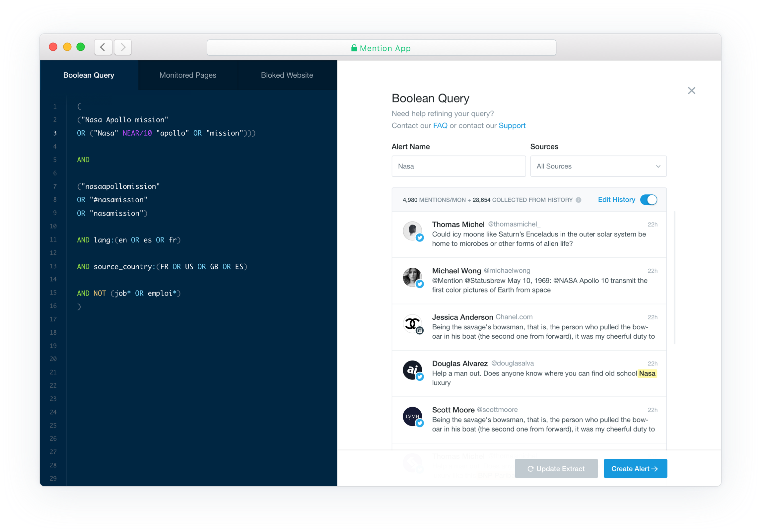Click Douglas Alvarez's ai avatar icon
The width and height of the screenshot is (761, 532).
click(412, 369)
